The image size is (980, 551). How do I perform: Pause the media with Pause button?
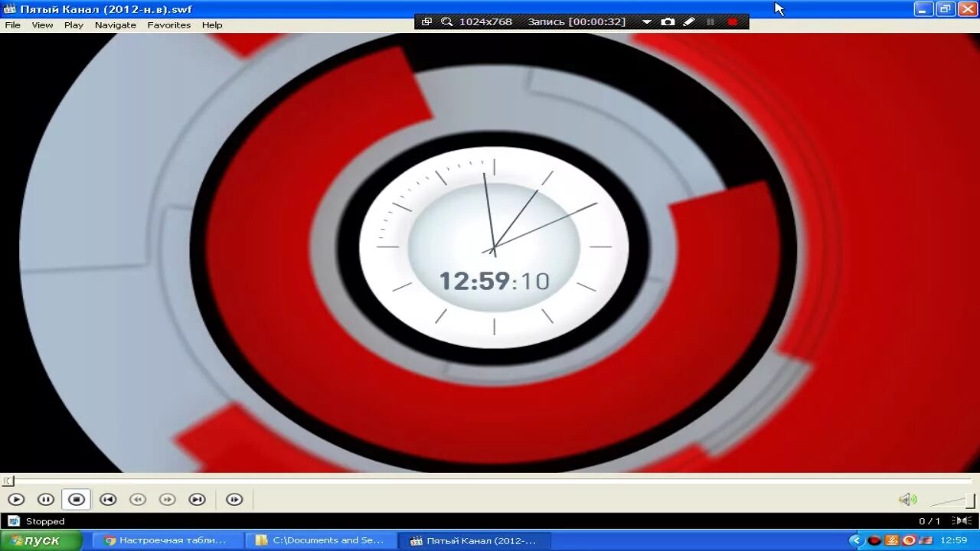pyautogui.click(x=46, y=500)
